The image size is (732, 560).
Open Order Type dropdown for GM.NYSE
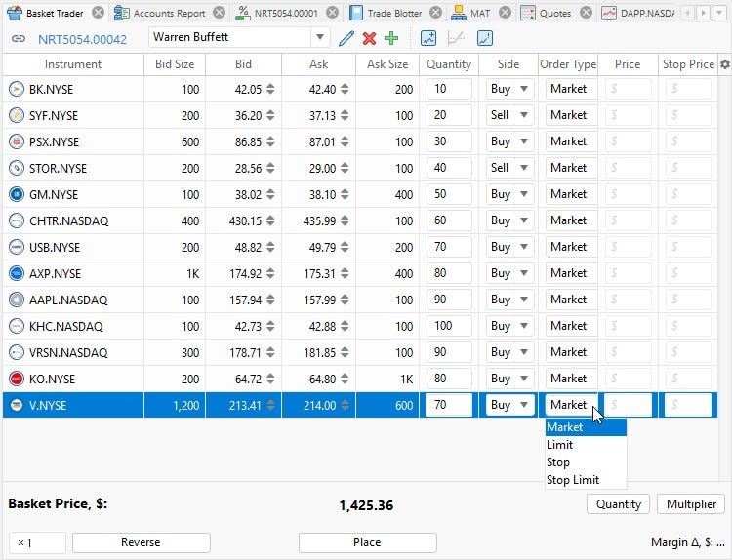pyautogui.click(x=571, y=194)
